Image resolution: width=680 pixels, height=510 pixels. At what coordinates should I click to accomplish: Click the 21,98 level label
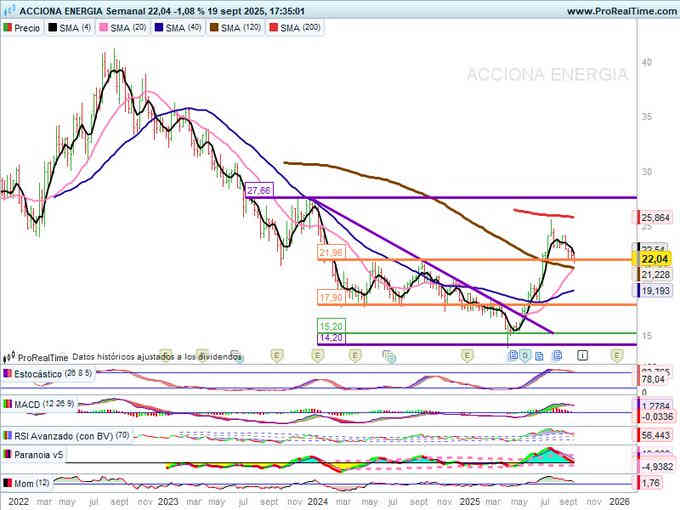pyautogui.click(x=331, y=252)
